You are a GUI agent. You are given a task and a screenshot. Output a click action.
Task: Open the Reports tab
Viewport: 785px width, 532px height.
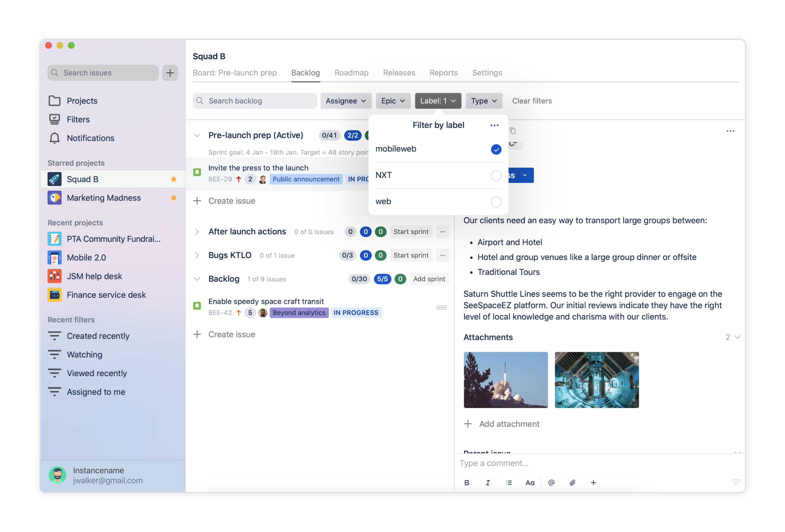click(443, 73)
